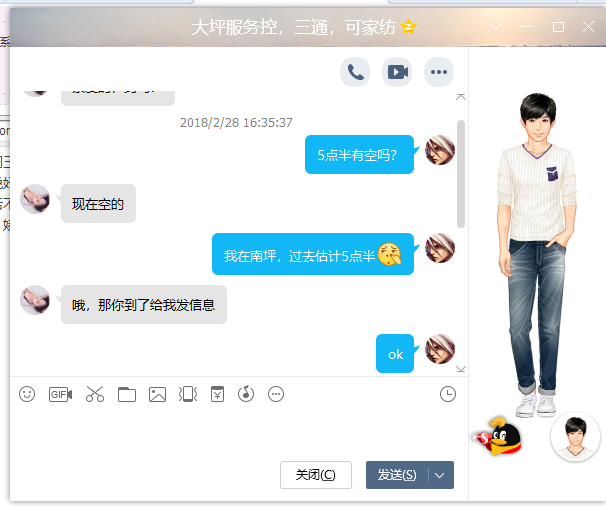
Task: Open more input tools circle-dots icon
Action: click(x=276, y=394)
